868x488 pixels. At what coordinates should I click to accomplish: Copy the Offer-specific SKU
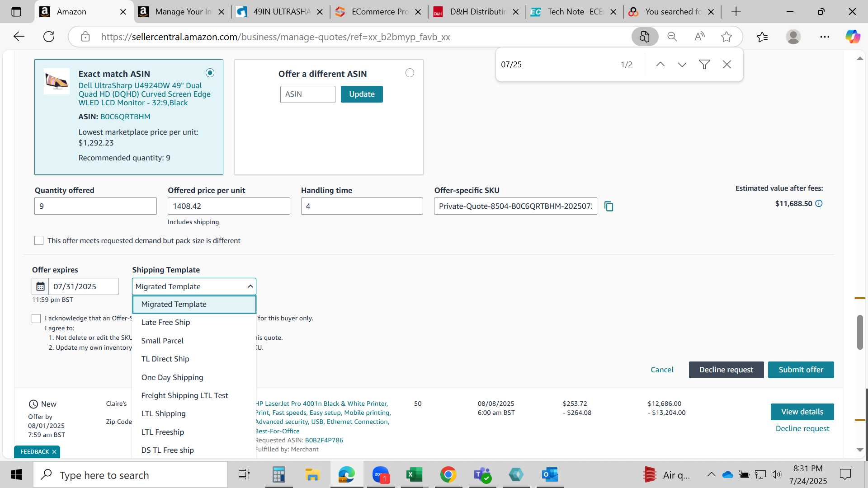click(609, 206)
